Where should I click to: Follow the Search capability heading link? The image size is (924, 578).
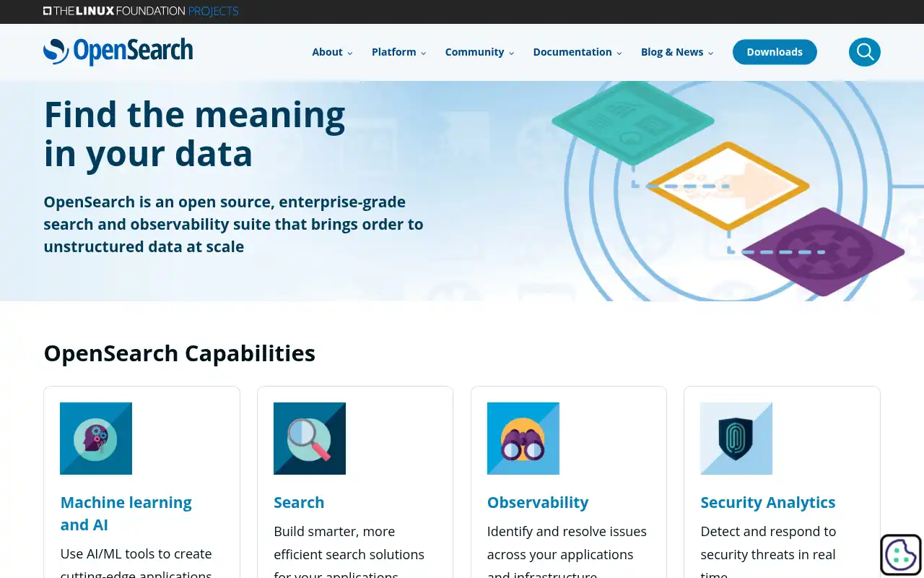pos(299,502)
